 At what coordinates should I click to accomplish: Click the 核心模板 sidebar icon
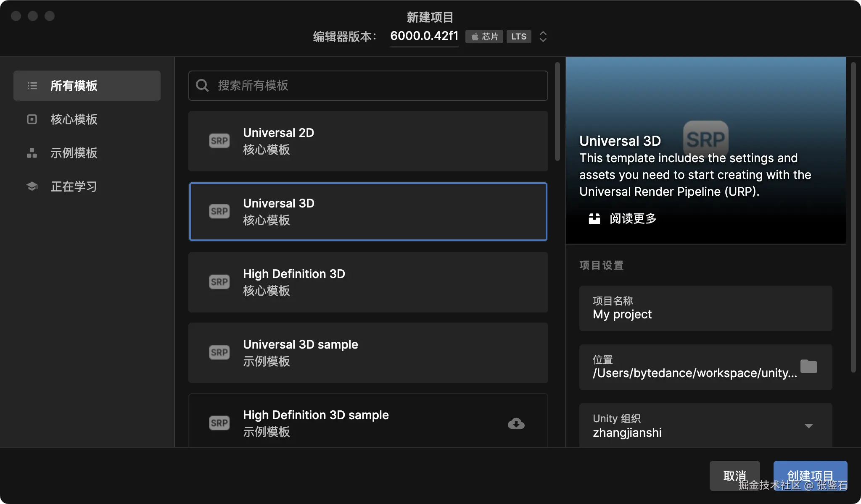pyautogui.click(x=32, y=119)
